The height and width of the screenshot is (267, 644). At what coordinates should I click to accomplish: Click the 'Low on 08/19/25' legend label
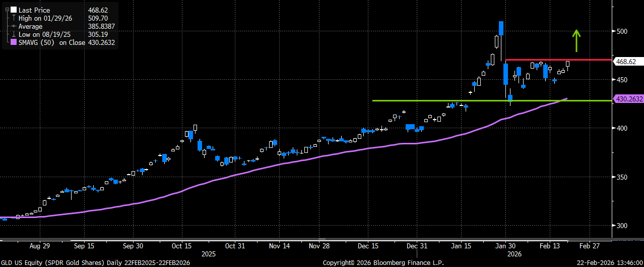[44, 34]
